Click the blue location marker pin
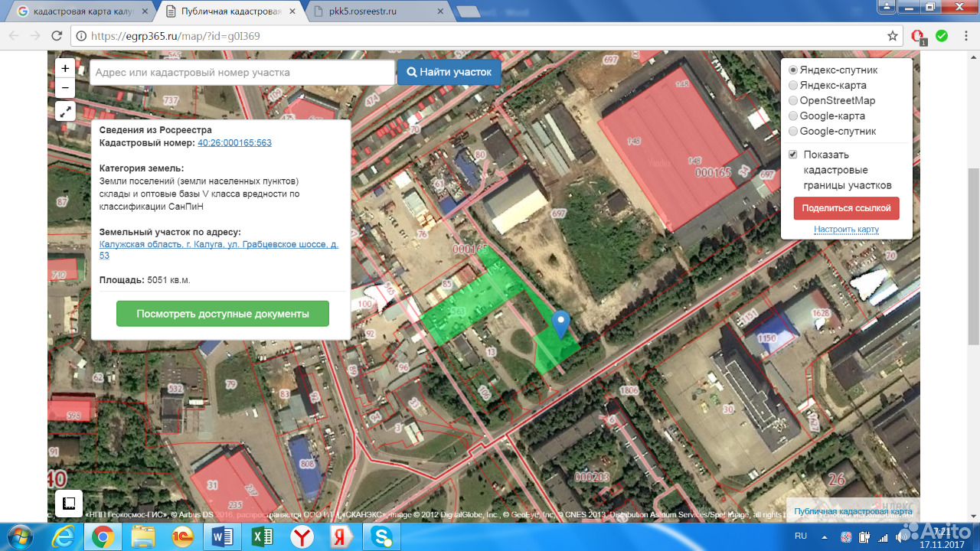This screenshot has width=980, height=551. 561,323
